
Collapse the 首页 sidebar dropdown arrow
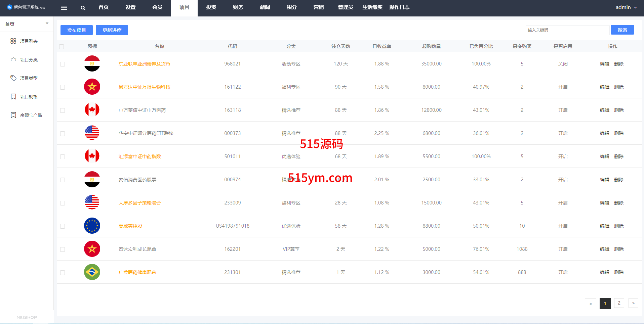pos(47,24)
